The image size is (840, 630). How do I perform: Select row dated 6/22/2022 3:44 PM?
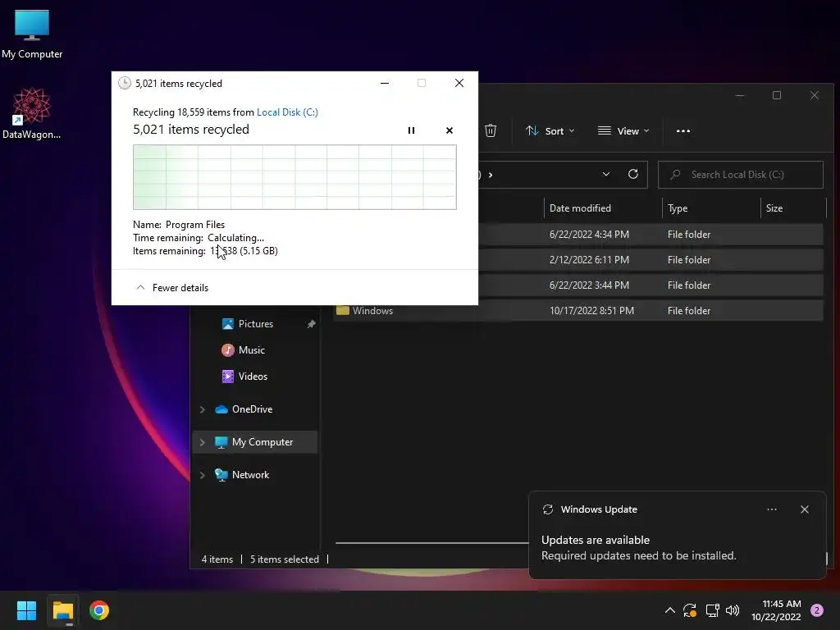[651, 285]
